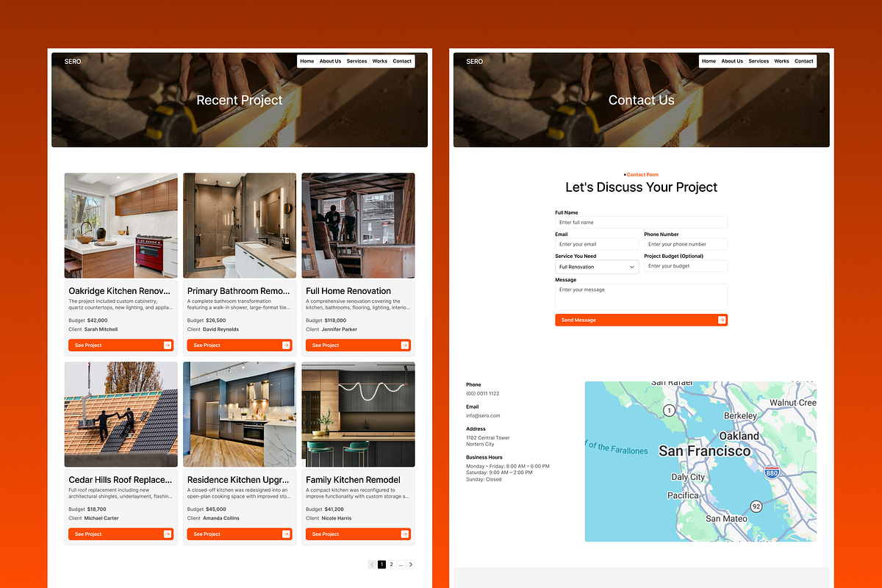The width and height of the screenshot is (882, 588).
Task: Open About Us in Recent Project page navbar
Action: tap(330, 62)
